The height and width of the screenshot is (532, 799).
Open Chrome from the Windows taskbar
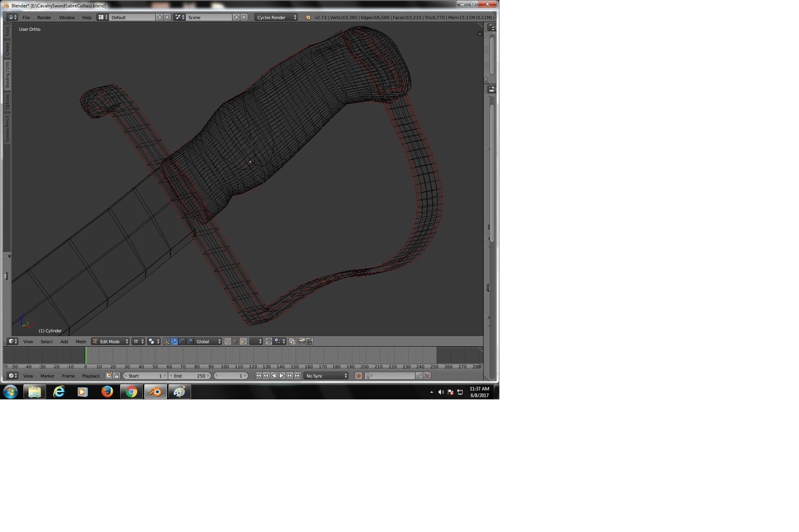point(131,392)
